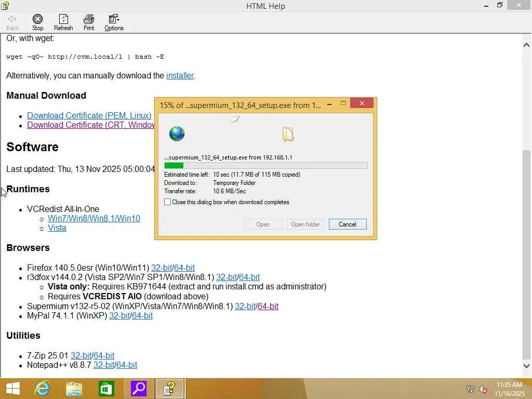Click the Stop toolbar icon
Image resolution: width=532 pixels, height=399 pixels.
(x=37, y=22)
